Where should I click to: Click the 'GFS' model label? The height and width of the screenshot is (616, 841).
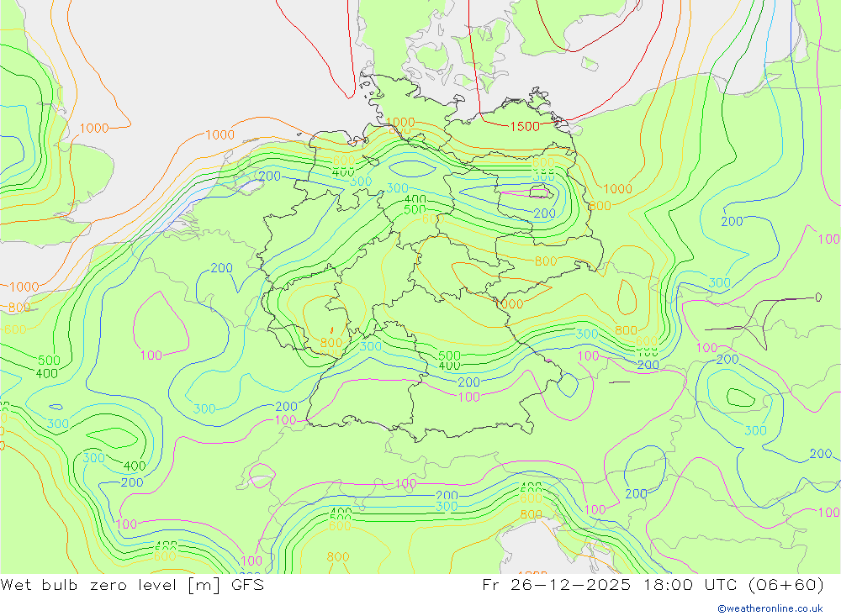coord(248,584)
